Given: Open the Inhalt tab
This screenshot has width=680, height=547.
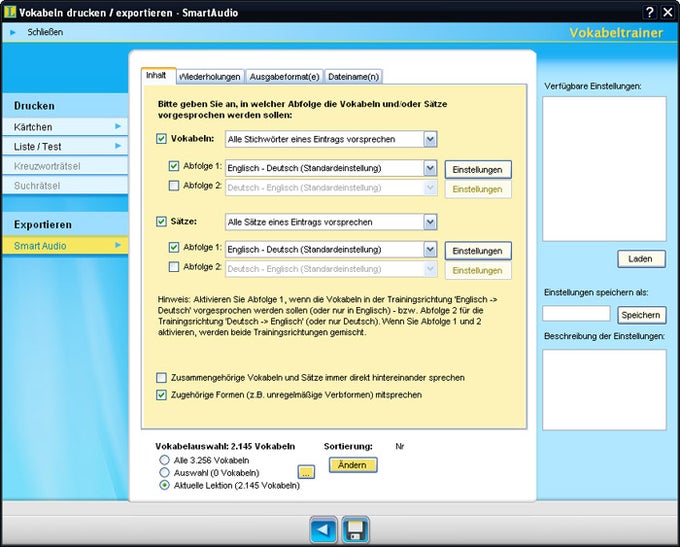Looking at the screenshot, I should coord(158,75).
